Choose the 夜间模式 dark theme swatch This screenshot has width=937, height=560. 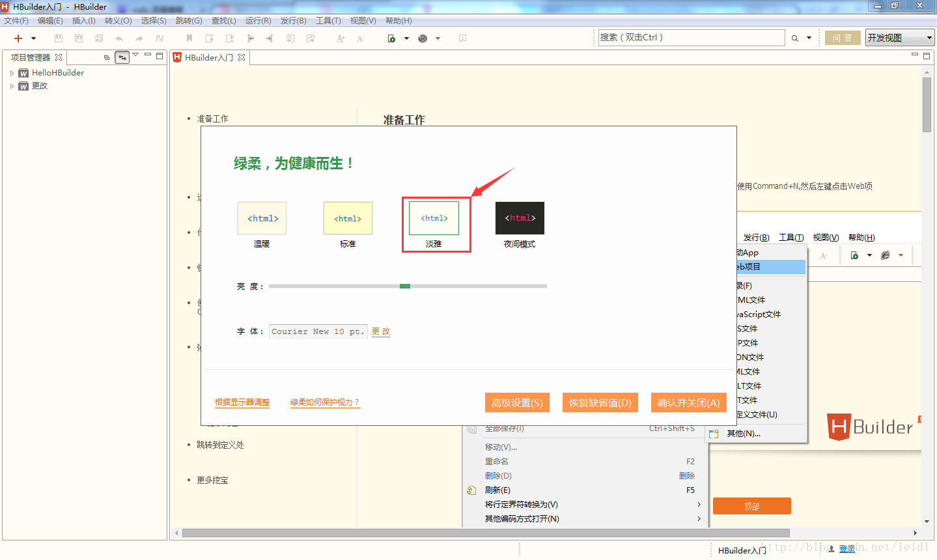pyautogui.click(x=520, y=218)
